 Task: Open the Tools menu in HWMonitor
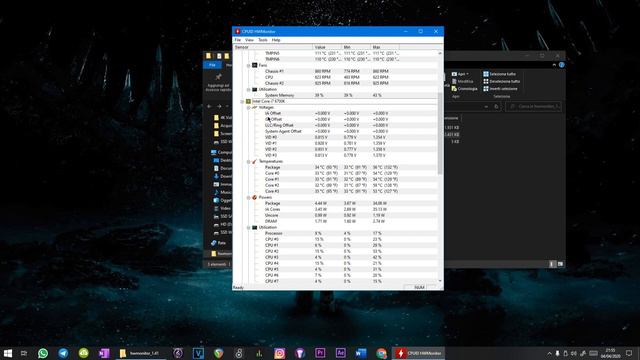[x=263, y=40]
